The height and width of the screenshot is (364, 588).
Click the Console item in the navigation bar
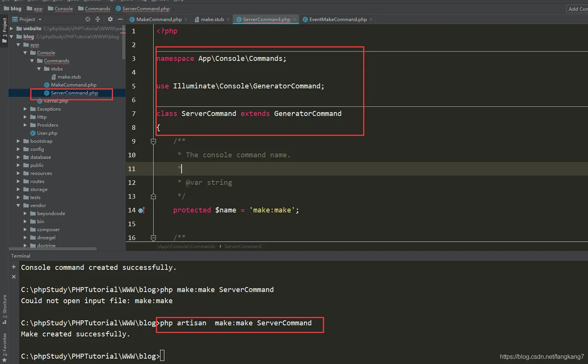point(60,8)
